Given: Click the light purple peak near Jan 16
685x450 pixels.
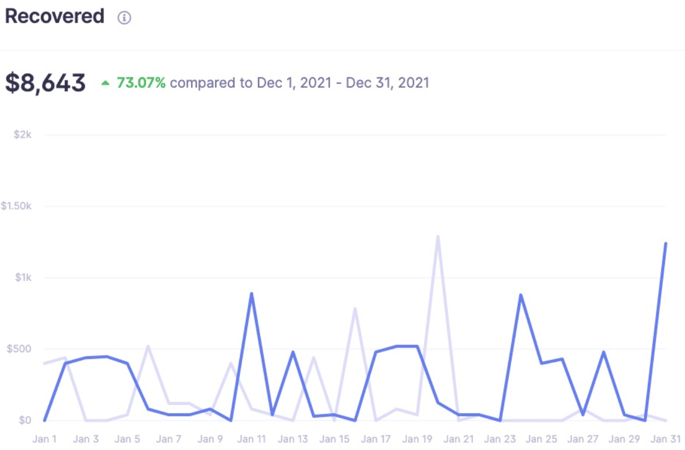Looking at the screenshot, I should (x=355, y=309).
